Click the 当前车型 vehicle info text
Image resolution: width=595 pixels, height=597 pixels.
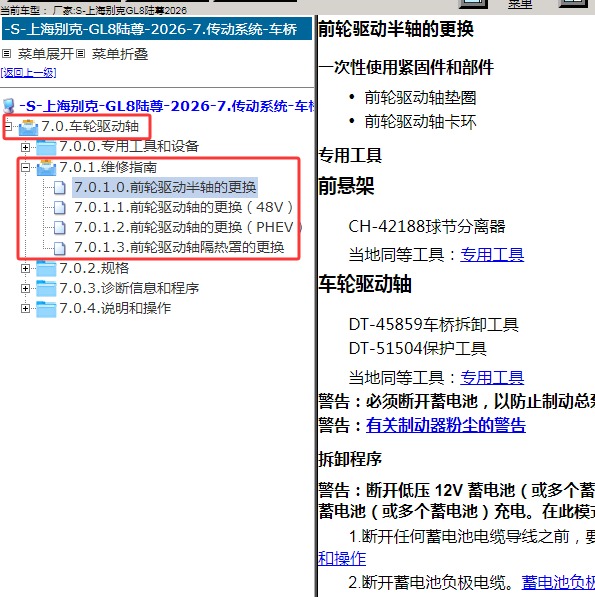tap(93, 10)
